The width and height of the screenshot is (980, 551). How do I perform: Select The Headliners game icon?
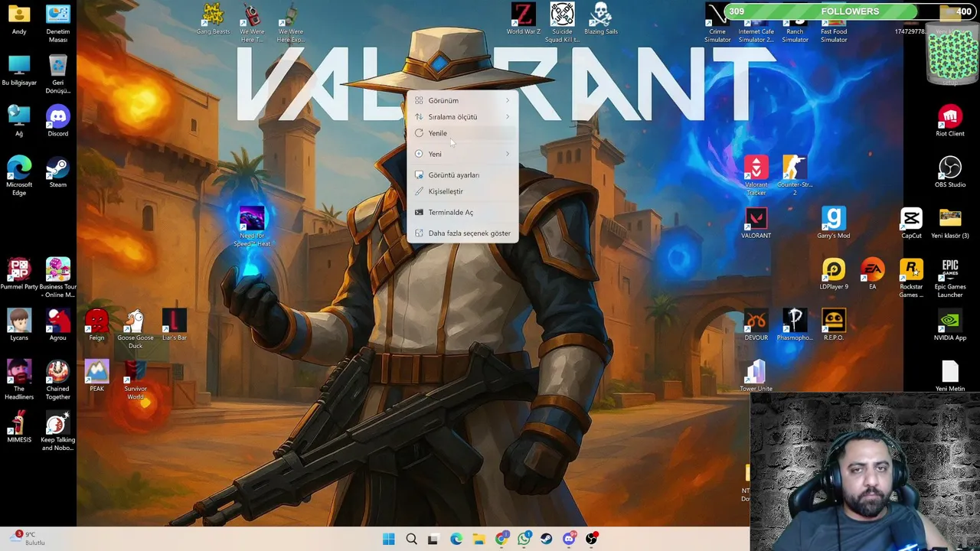pyautogui.click(x=19, y=380)
